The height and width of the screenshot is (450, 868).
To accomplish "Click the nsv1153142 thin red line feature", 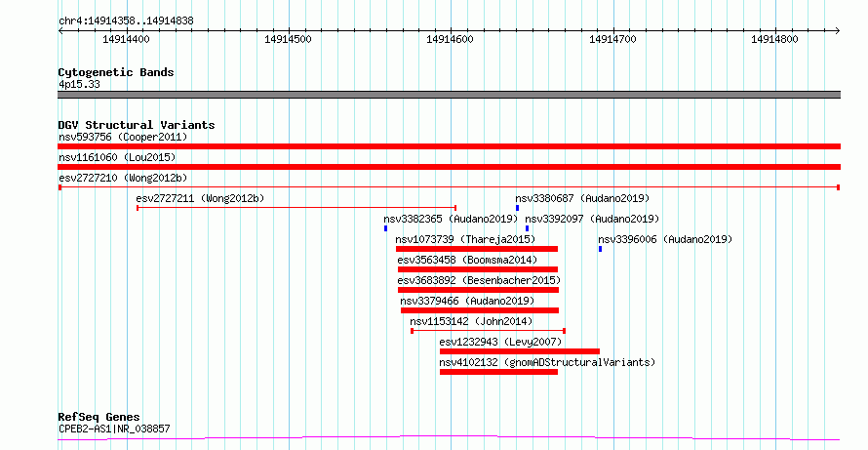I will pos(488,331).
